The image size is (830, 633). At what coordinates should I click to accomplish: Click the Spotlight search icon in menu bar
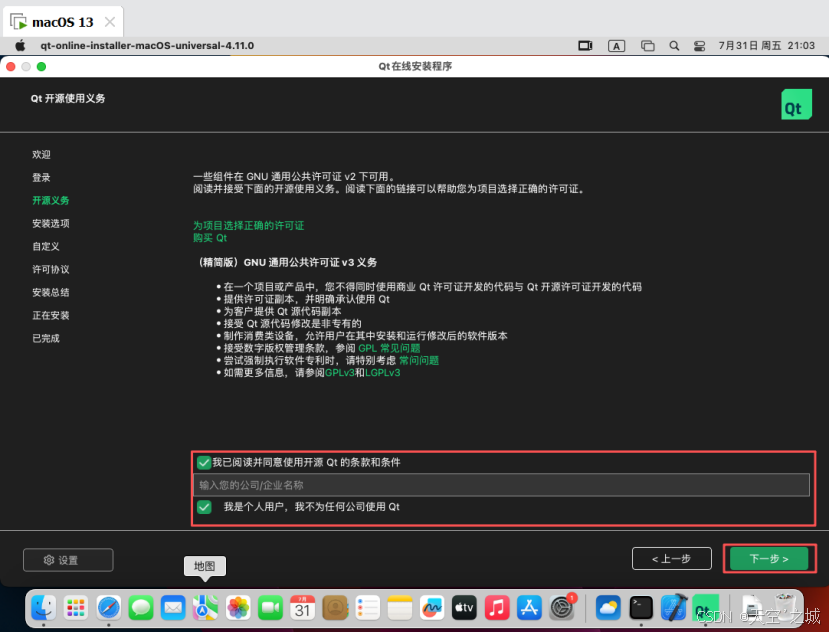(x=674, y=46)
